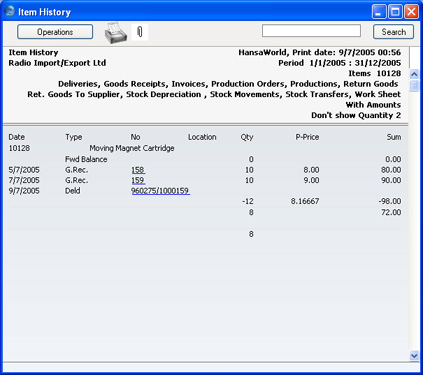
Task: Click the scroll down arrow
Action: (x=414, y=356)
